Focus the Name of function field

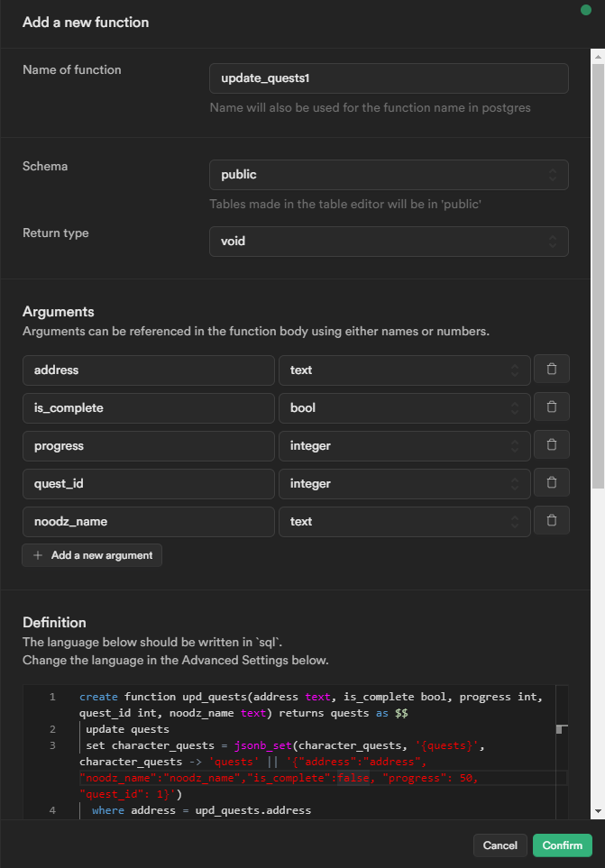click(389, 78)
